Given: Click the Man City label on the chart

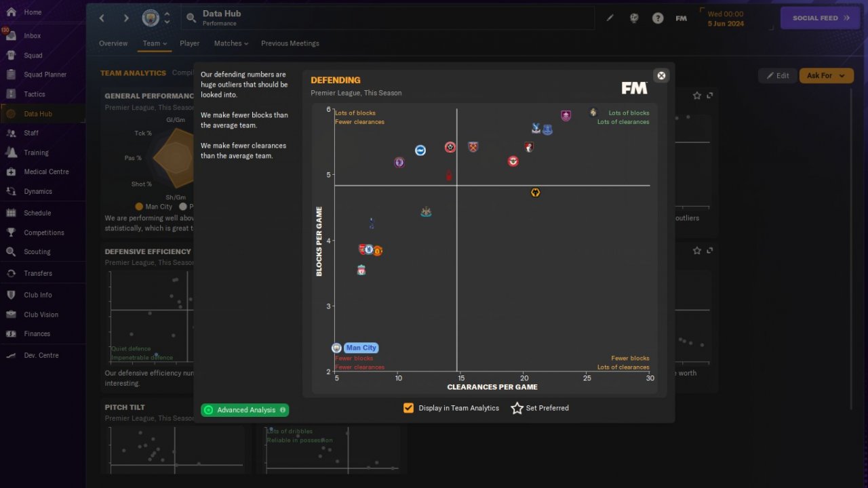Looking at the screenshot, I should pos(361,348).
